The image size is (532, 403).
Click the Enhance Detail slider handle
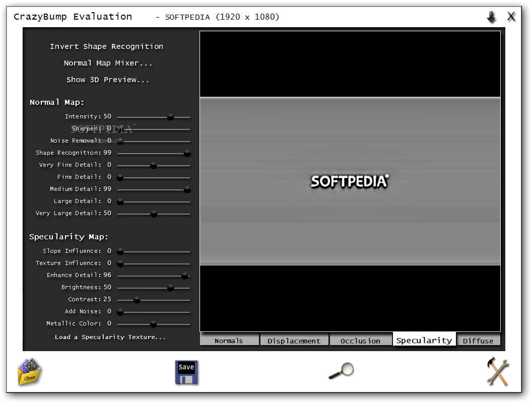(184, 276)
